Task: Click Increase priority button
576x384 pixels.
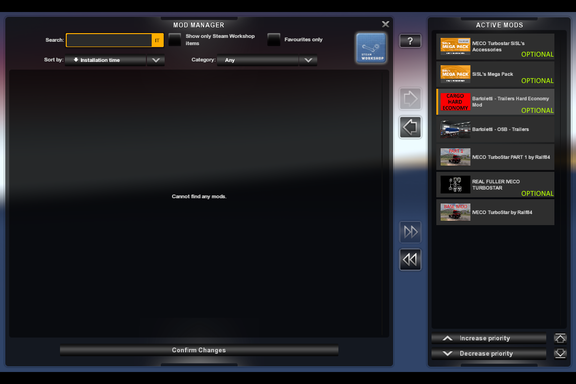Action: [x=489, y=338]
